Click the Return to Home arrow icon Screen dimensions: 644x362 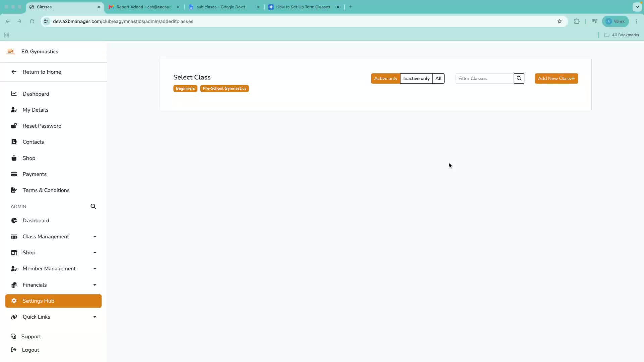[x=14, y=72]
